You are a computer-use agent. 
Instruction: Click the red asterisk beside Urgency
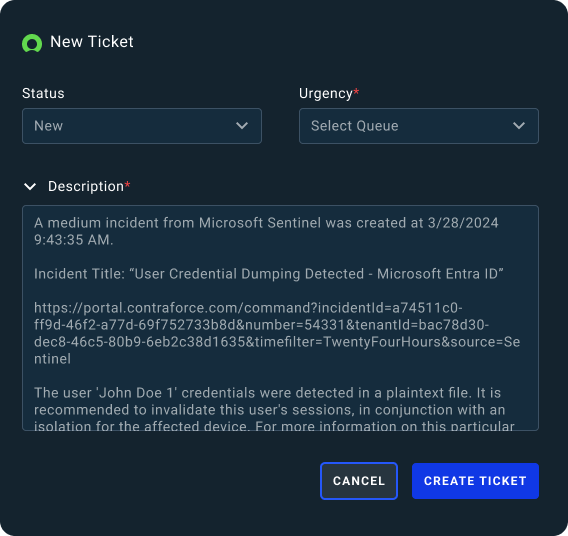tap(356, 91)
